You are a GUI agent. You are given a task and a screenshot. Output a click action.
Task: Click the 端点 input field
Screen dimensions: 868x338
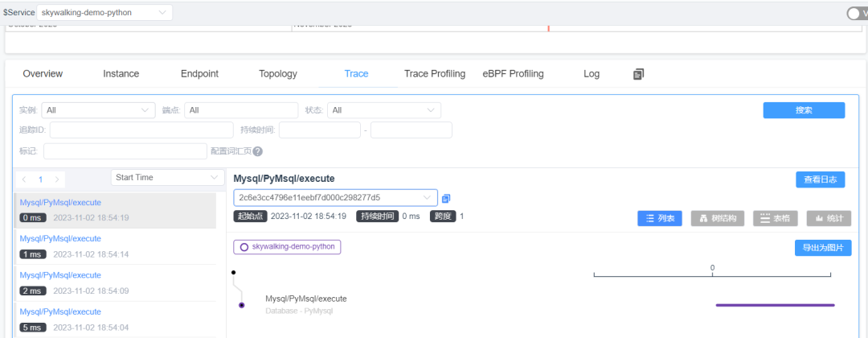241,110
